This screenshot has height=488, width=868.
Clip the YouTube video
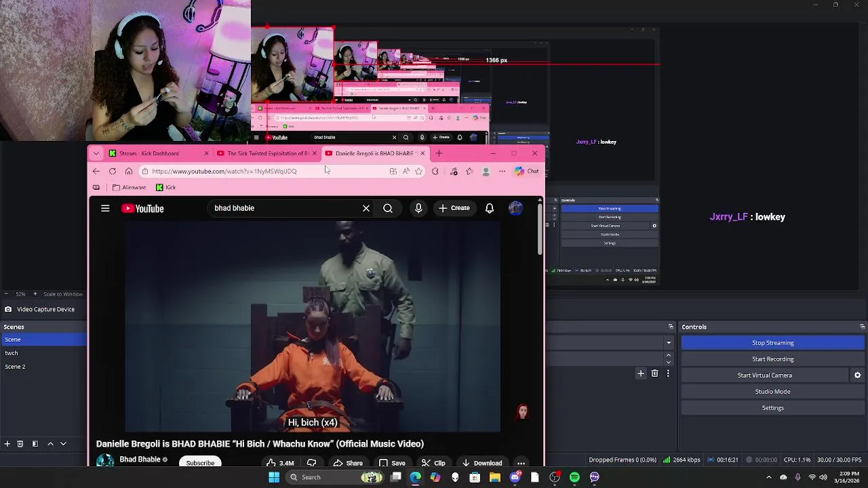[x=433, y=463]
